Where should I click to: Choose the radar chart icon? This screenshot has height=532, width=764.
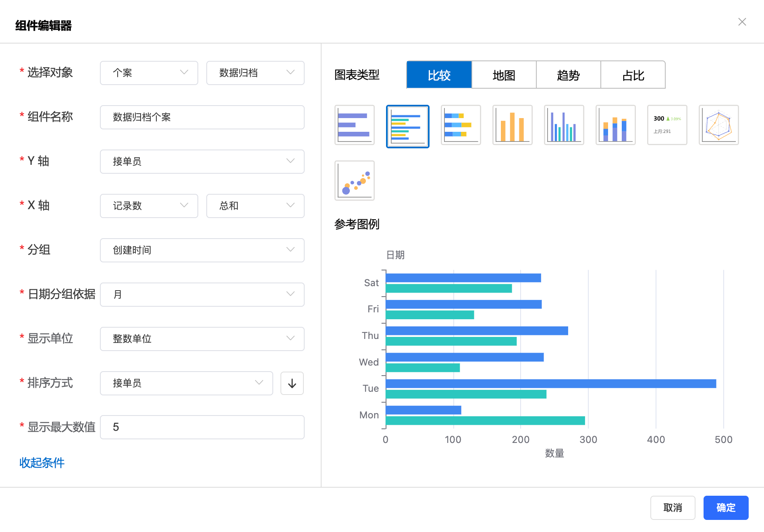pyautogui.click(x=718, y=125)
